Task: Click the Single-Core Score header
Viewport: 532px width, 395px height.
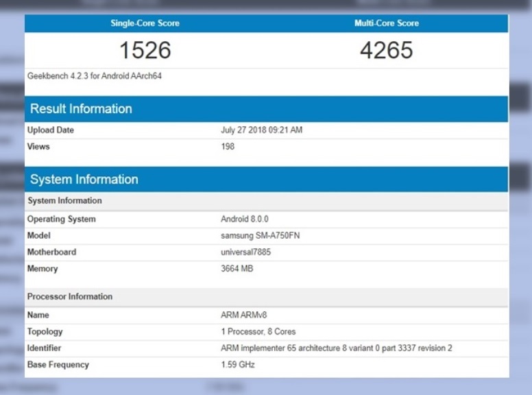Action: coord(145,23)
